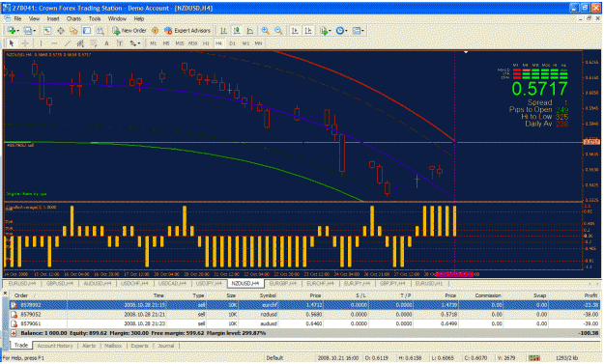Image resolution: width=604 pixels, height=364 pixels.
Task: Toggle the Terminal window toolbar icon
Action: click(x=87, y=30)
